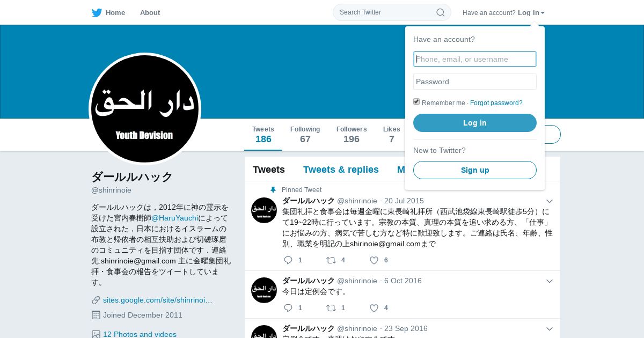644x338 pixels.
Task: Open the Log in dropdown caret
Action: [543, 13]
